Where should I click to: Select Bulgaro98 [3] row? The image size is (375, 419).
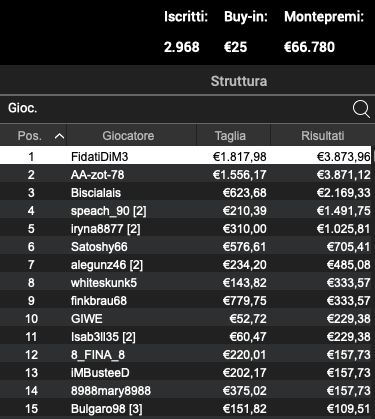coord(185,409)
